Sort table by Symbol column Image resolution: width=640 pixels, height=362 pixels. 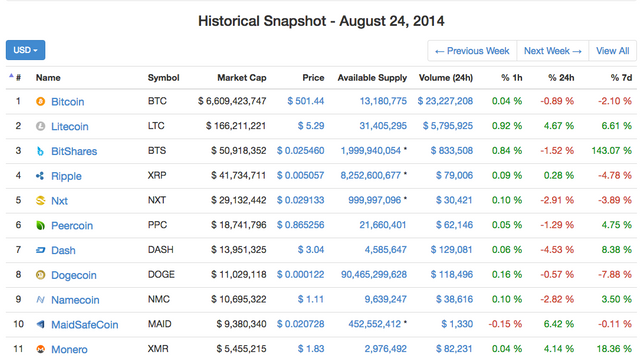[x=163, y=78]
